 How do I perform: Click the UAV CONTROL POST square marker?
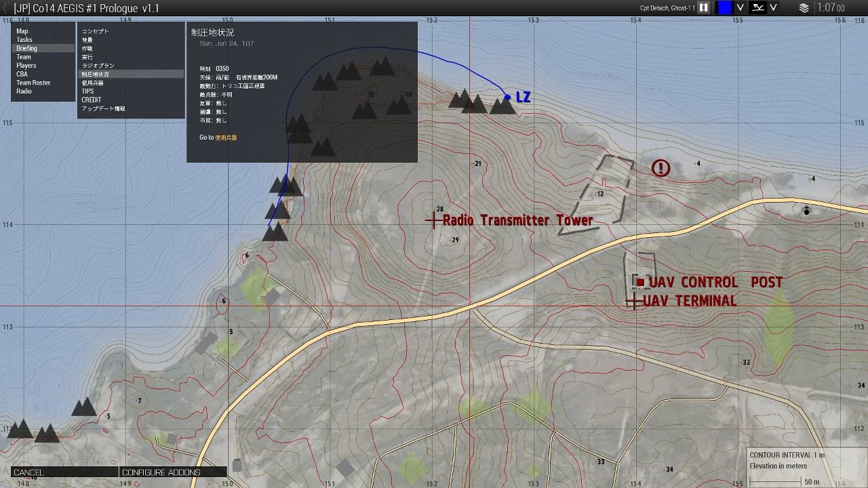[x=640, y=282]
